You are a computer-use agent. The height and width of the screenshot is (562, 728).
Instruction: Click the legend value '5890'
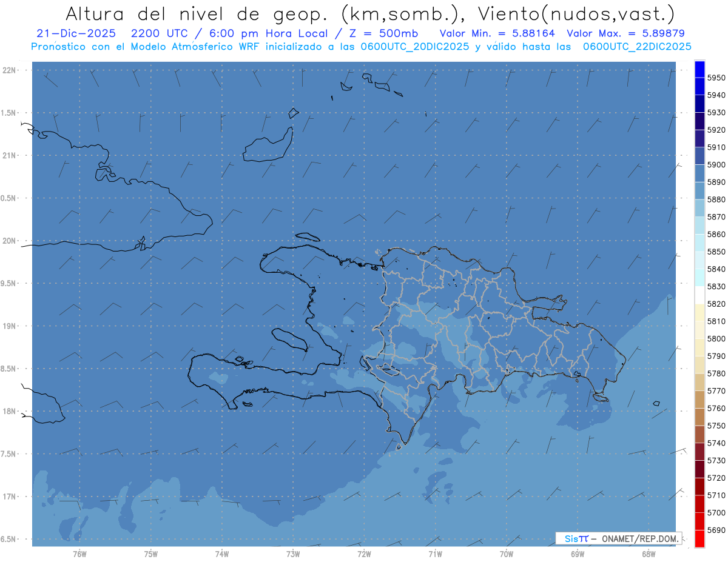(x=716, y=182)
